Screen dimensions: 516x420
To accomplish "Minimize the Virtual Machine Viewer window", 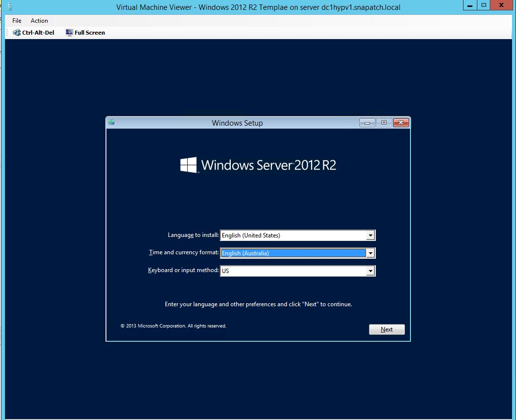I will (x=470, y=5).
